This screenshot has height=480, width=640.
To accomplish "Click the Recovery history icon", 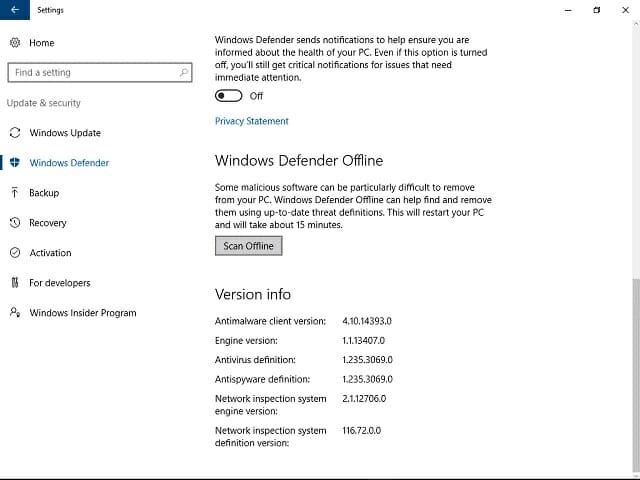I will [x=15, y=223].
